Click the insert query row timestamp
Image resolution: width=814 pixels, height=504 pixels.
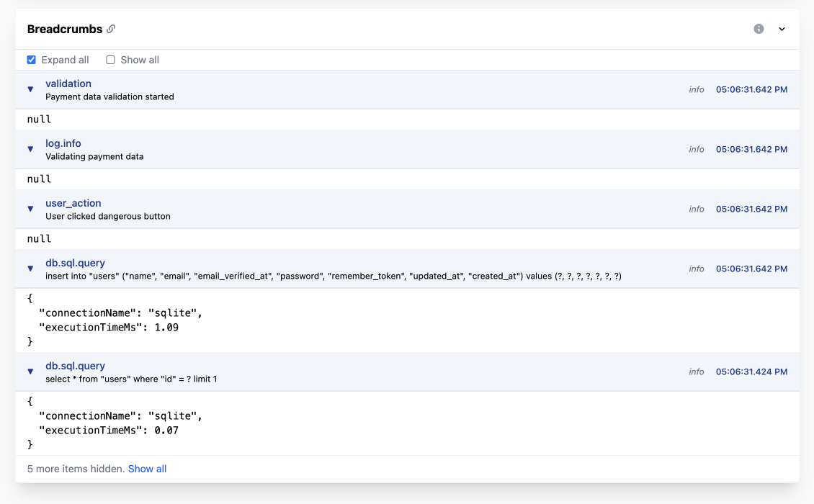[x=751, y=269]
